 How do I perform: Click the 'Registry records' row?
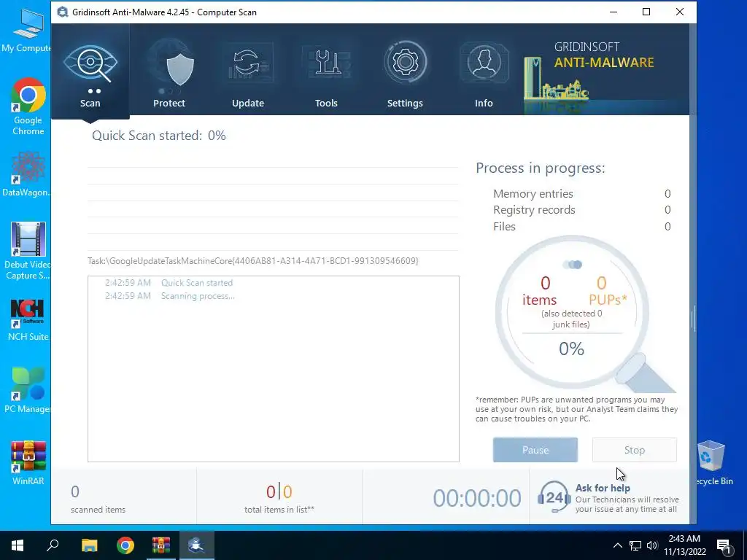click(581, 210)
